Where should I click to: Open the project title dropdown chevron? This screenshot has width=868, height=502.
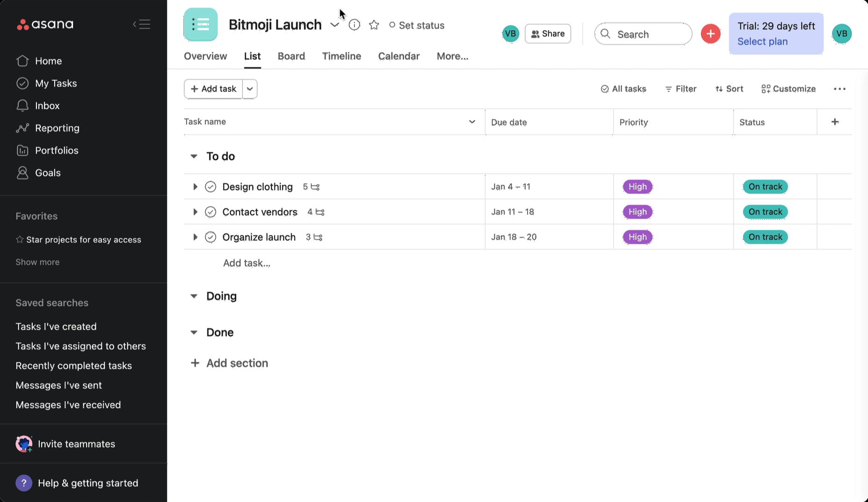point(334,25)
